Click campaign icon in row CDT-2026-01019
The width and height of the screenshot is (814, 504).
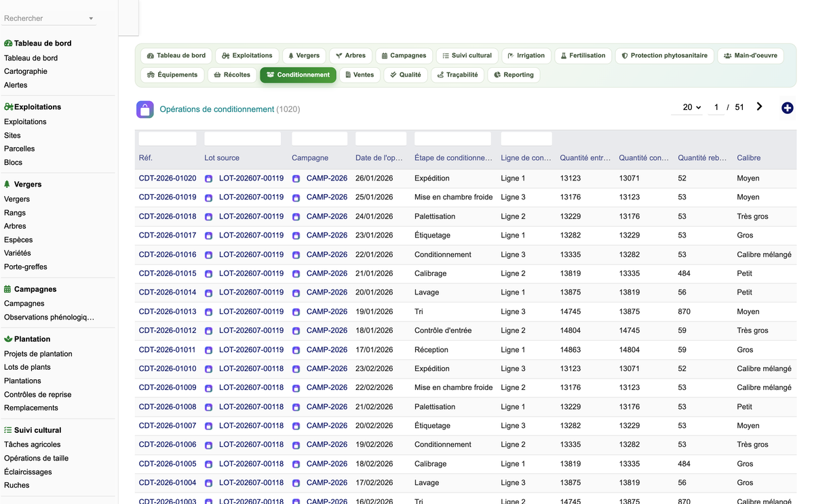(296, 197)
